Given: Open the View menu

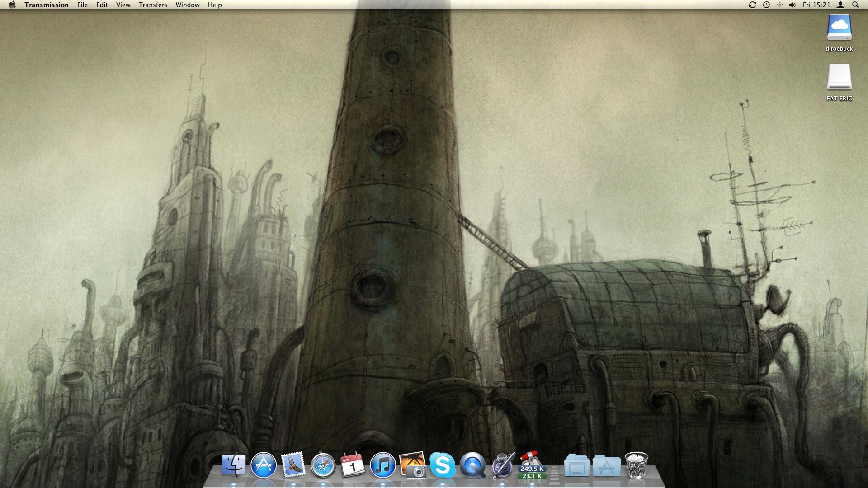Looking at the screenshot, I should 123,5.
